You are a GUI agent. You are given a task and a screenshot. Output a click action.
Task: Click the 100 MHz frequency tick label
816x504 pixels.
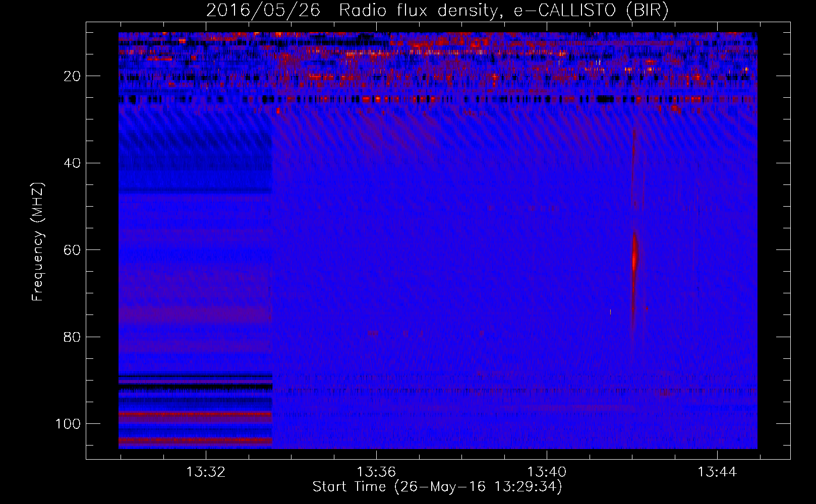(x=68, y=424)
